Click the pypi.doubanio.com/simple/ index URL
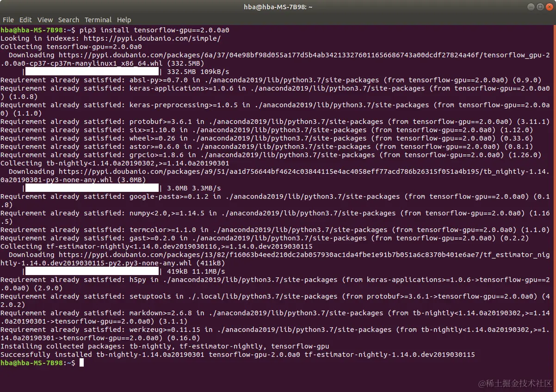This screenshot has width=556, height=392. [x=152, y=38]
